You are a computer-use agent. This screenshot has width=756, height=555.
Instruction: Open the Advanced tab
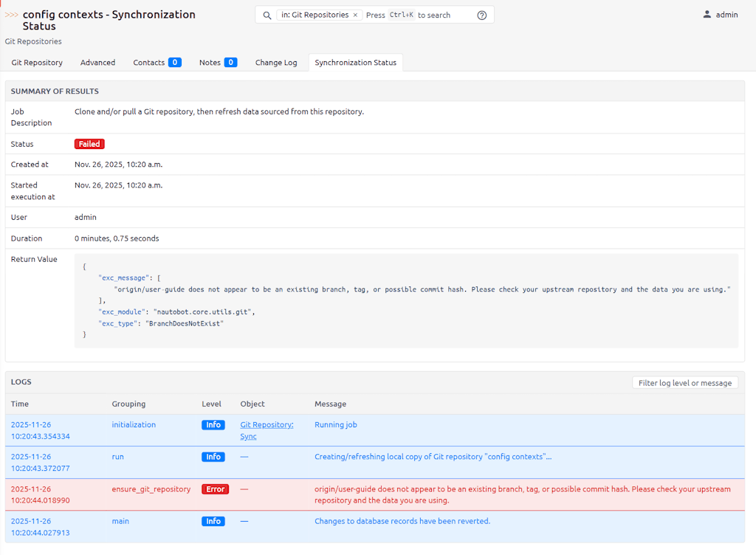97,63
